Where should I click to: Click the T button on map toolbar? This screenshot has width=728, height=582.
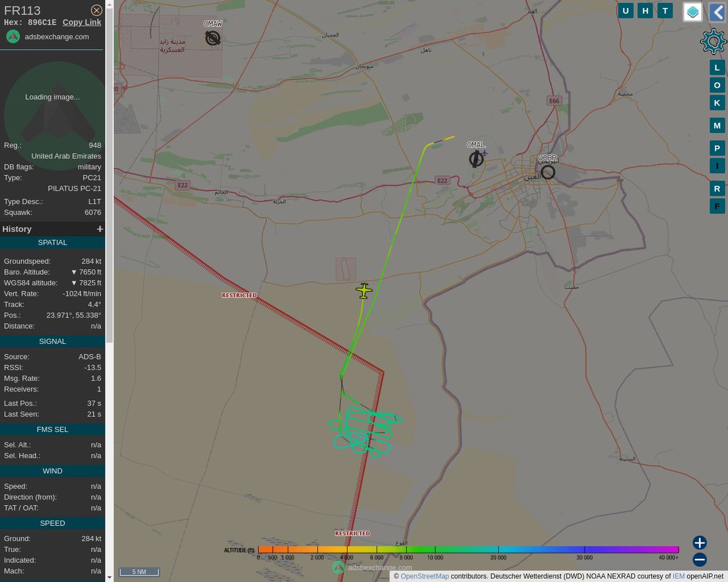coord(665,10)
